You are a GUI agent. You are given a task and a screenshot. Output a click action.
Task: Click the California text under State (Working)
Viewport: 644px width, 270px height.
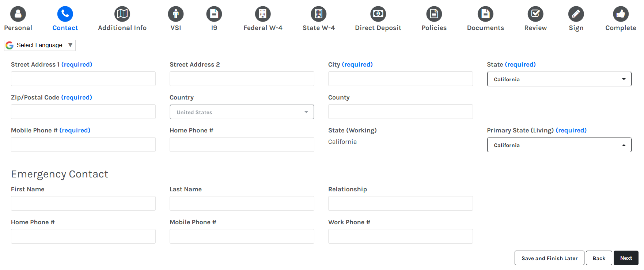coord(342,142)
